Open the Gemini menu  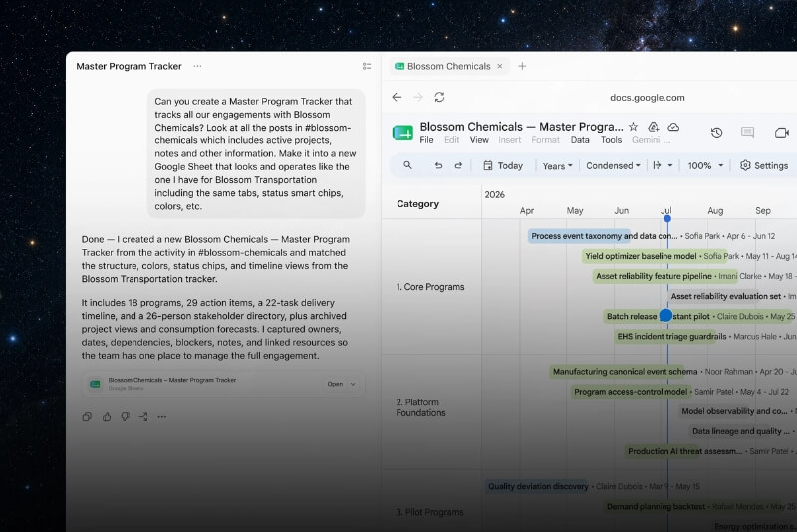[x=646, y=140]
